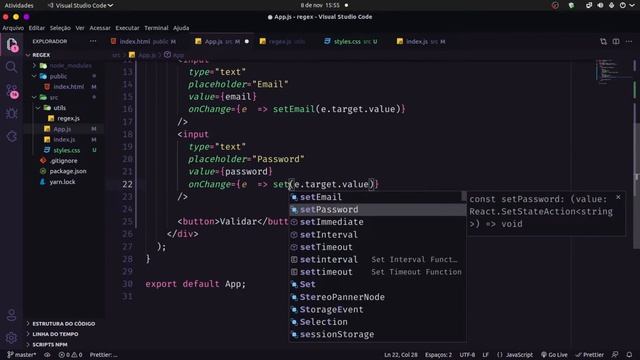Open package.json in the explorer

68,171
